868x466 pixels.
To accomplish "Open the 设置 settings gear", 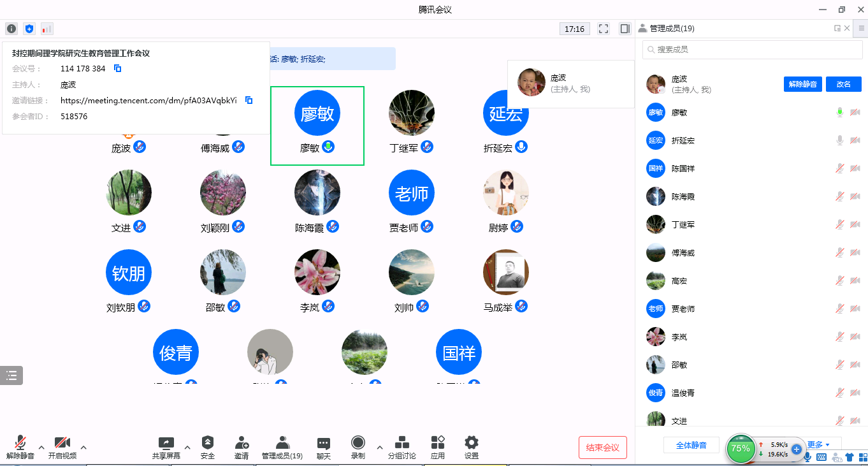I will pyautogui.click(x=471, y=447).
